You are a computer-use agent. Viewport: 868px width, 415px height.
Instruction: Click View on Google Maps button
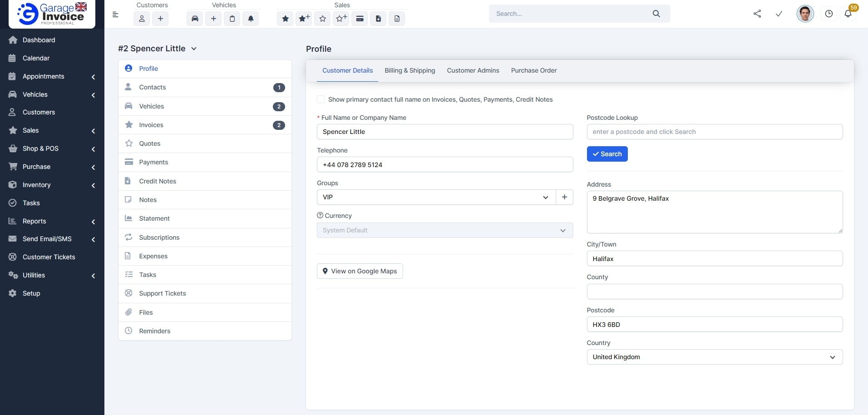click(360, 271)
